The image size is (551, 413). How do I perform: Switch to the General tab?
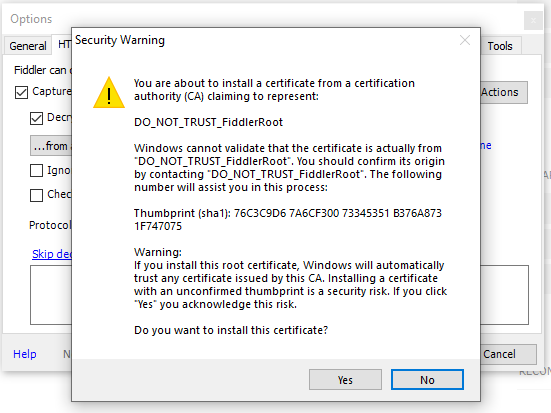tap(28, 46)
